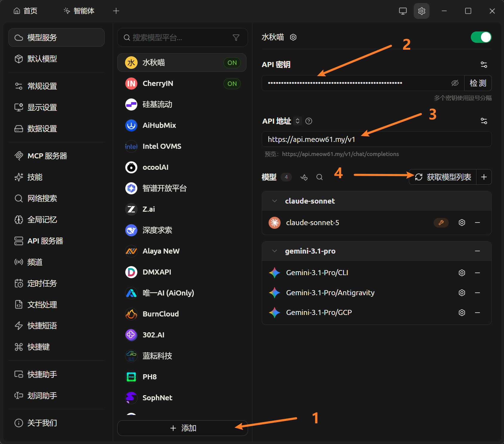Viewport: 504px width, 444px height.
Task: Open 网络搜索 settings section
Action: pos(57,198)
